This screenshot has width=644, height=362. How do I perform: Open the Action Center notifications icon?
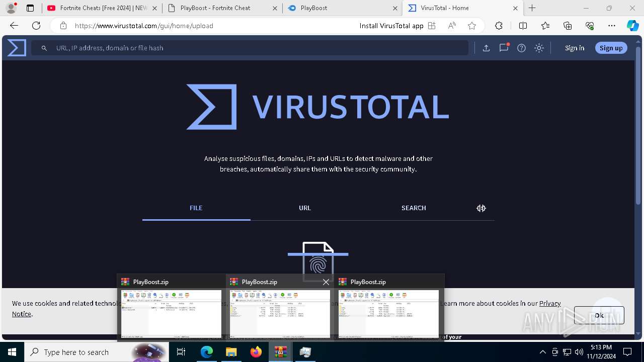pyautogui.click(x=627, y=352)
